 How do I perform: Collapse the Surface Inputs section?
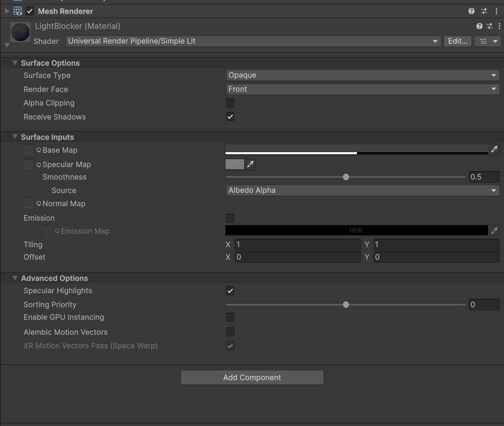click(14, 137)
